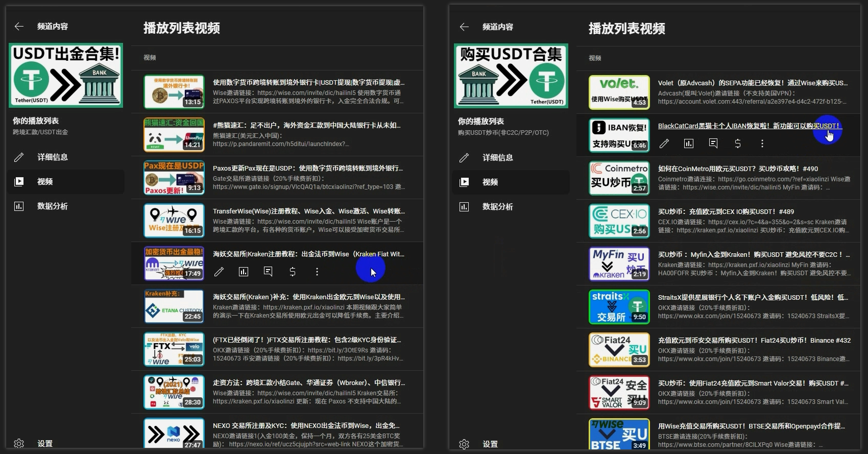The width and height of the screenshot is (868, 454).
Task: Click the 9:09 Fiat24 Smart Valor thumbnail
Action: (x=619, y=393)
